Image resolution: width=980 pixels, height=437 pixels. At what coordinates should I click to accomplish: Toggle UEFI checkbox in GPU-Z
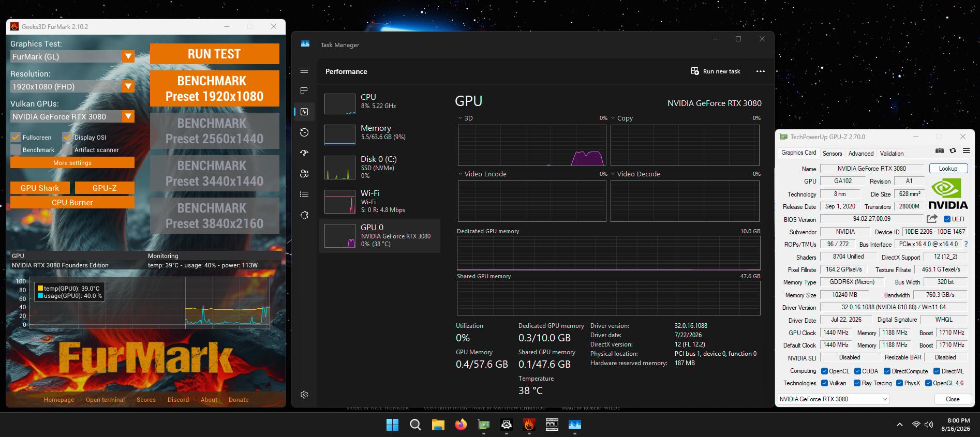(947, 219)
